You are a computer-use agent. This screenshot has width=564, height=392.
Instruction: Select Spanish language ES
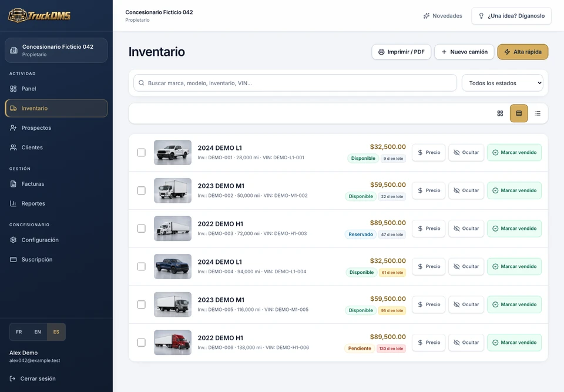tap(56, 332)
